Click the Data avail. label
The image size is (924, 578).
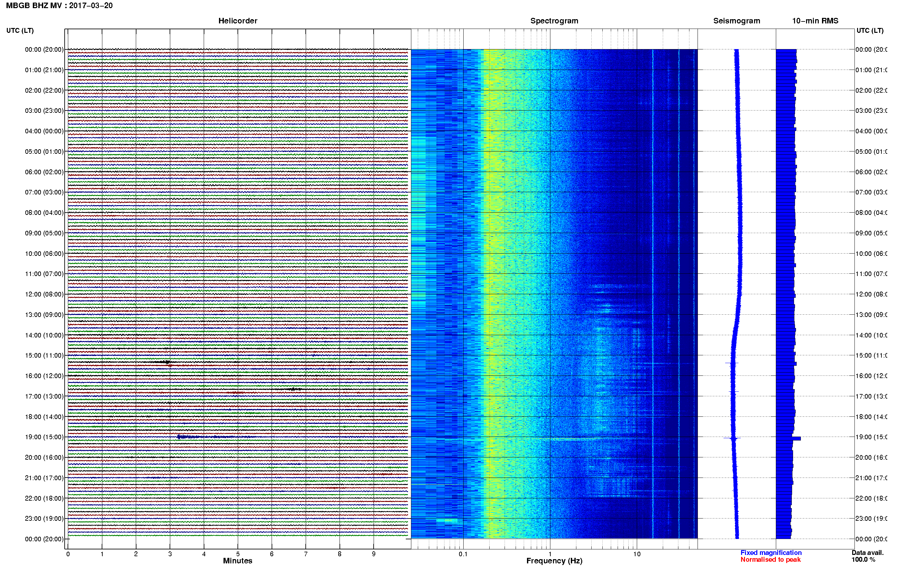pos(867,553)
